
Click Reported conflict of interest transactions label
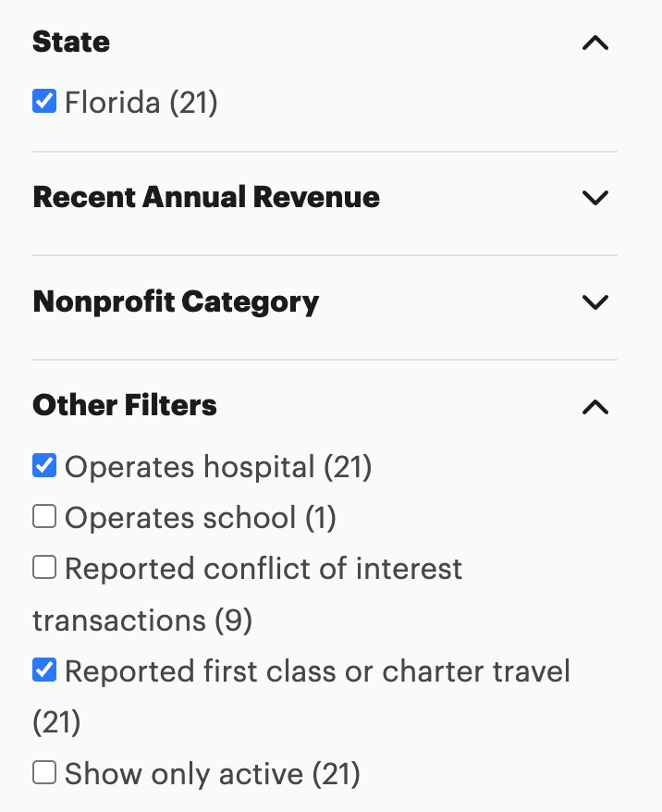pos(264,569)
